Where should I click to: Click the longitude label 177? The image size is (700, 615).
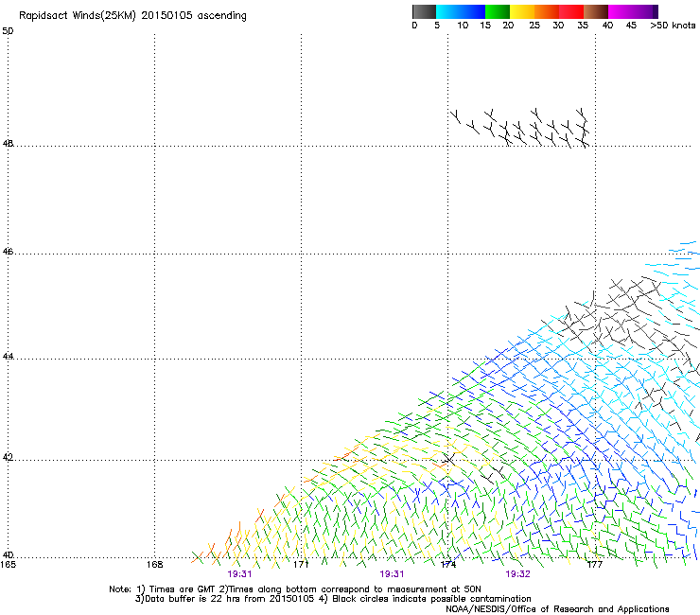pyautogui.click(x=594, y=565)
